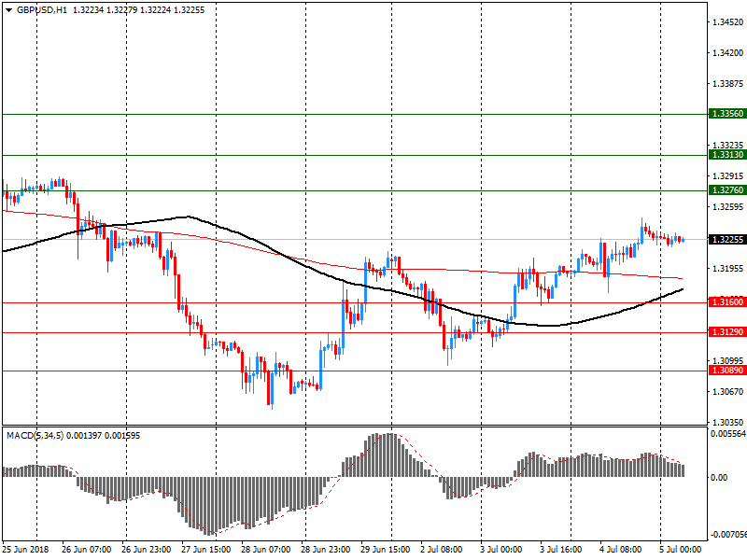
Task: Click the 1.34200 price scale value
Action: click(x=727, y=53)
